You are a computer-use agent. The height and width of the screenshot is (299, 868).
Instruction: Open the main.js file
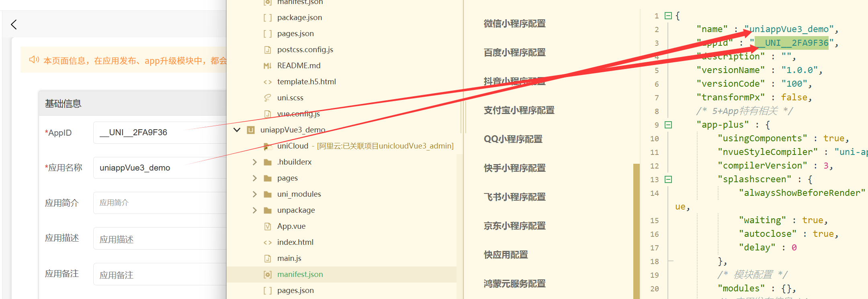[289, 258]
